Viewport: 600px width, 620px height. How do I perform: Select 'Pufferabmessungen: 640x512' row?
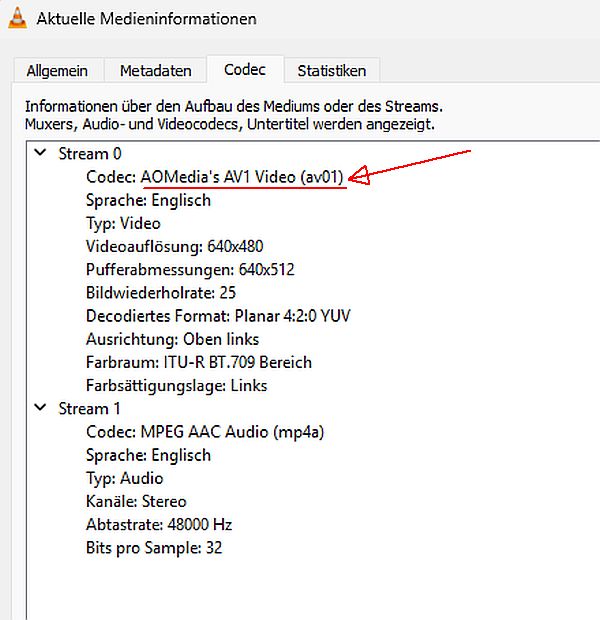(x=190, y=270)
